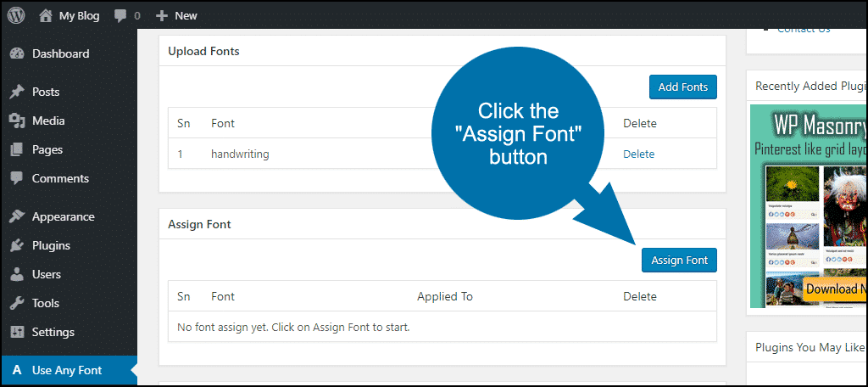This screenshot has height=387, width=868.
Task: Click the plus New icon
Action: coord(162,16)
